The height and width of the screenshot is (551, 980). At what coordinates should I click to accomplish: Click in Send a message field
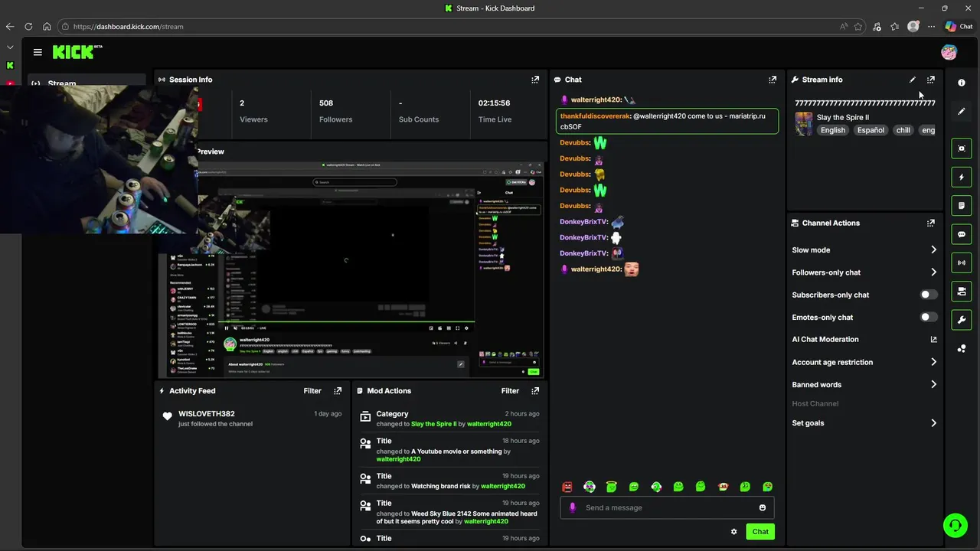[667, 508]
